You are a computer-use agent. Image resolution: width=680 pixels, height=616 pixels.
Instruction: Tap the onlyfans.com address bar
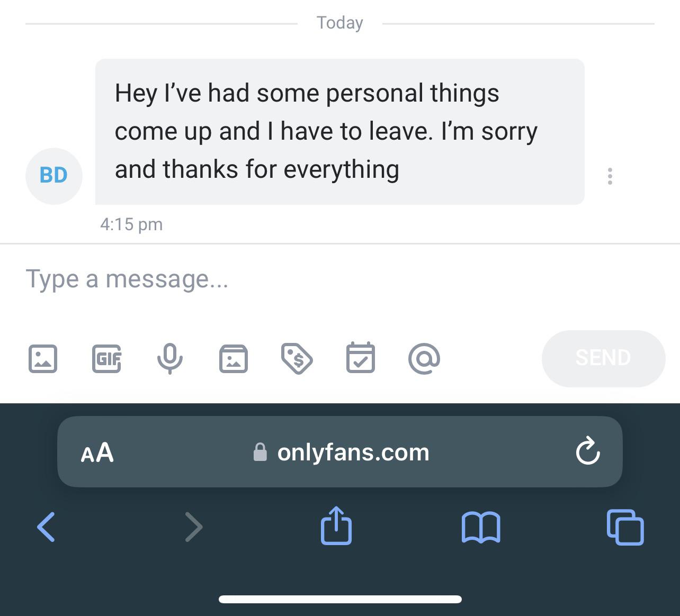[x=340, y=451]
